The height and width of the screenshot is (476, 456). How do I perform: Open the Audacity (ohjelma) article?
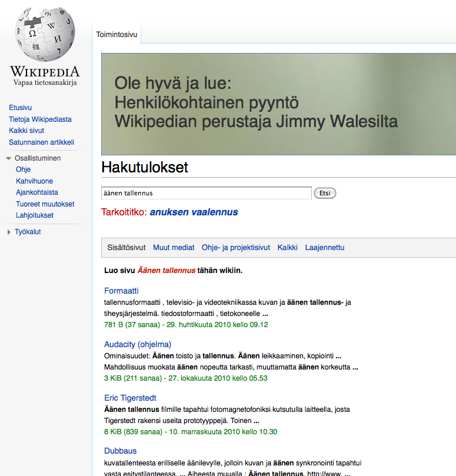pyautogui.click(x=138, y=344)
